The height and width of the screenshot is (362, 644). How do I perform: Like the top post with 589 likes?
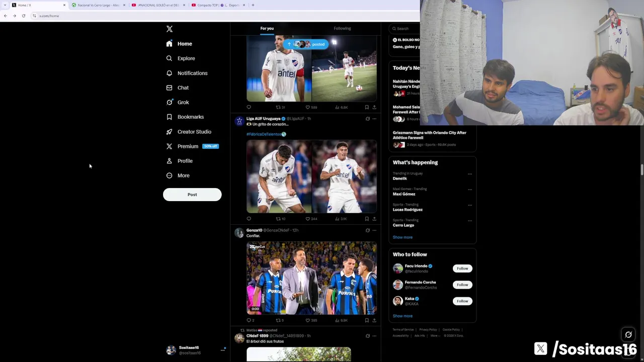pos(311,107)
